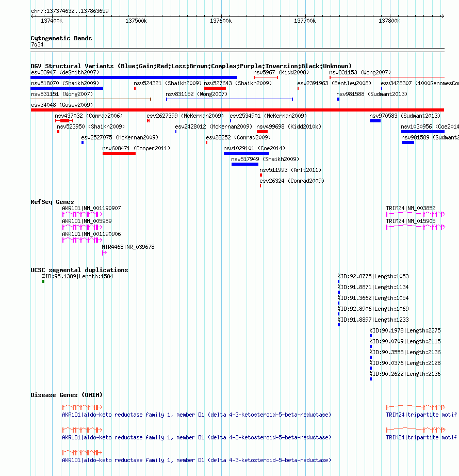
Task: Open variant nsv981588 (Sudmant2013)
Action: coord(372,94)
